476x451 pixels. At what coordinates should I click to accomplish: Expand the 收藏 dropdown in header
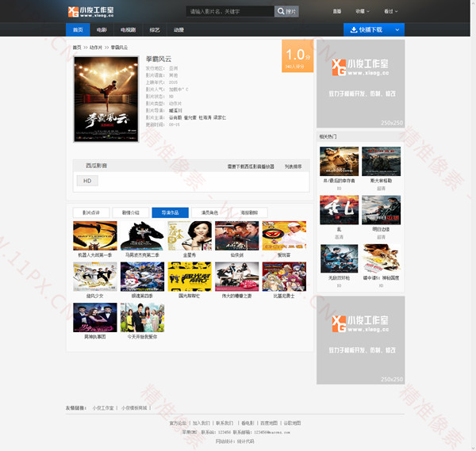(x=363, y=12)
